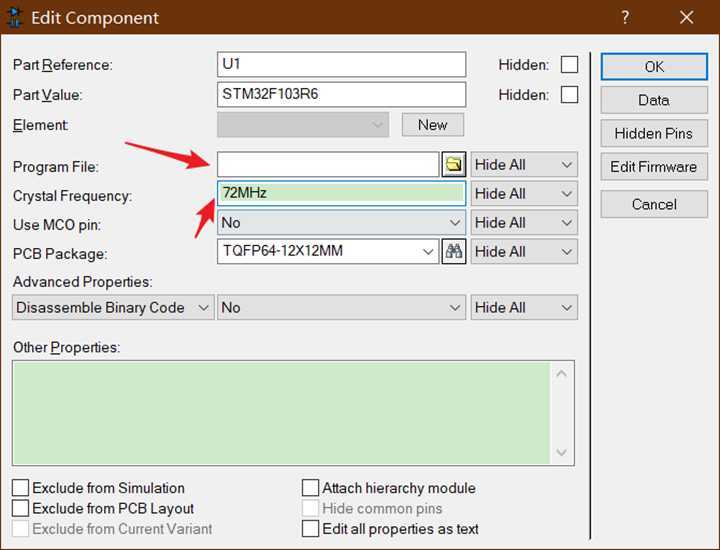Click the help question mark icon
720x550 pixels.
625,17
